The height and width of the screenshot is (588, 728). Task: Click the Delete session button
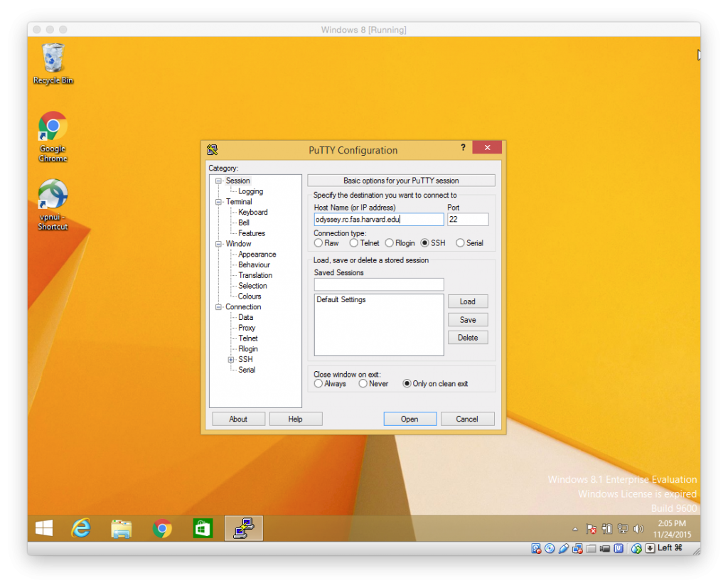468,338
